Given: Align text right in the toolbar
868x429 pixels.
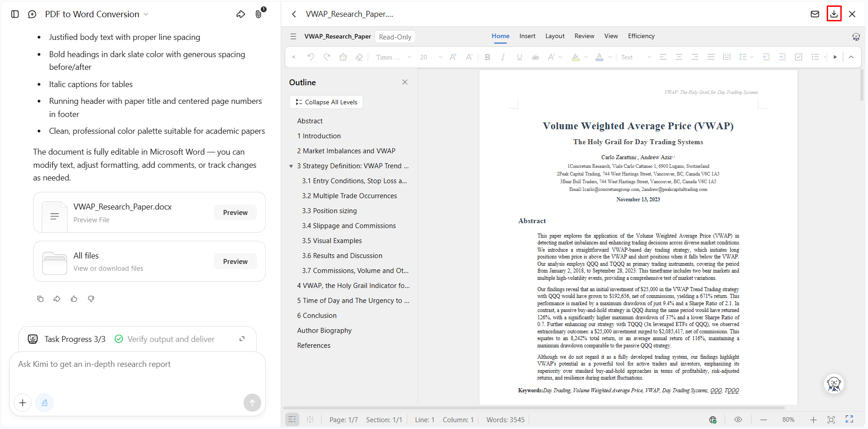Looking at the screenshot, I should pos(695,57).
